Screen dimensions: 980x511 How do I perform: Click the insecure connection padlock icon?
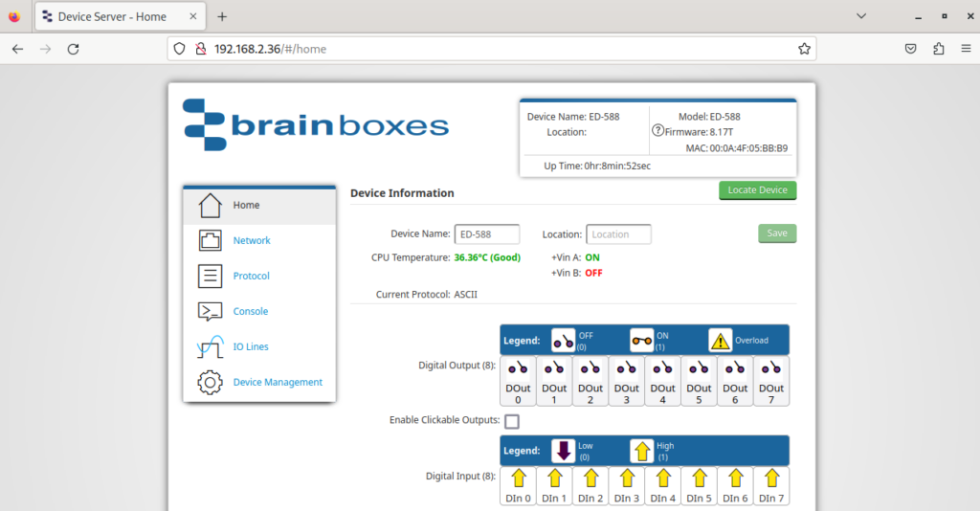tap(201, 49)
